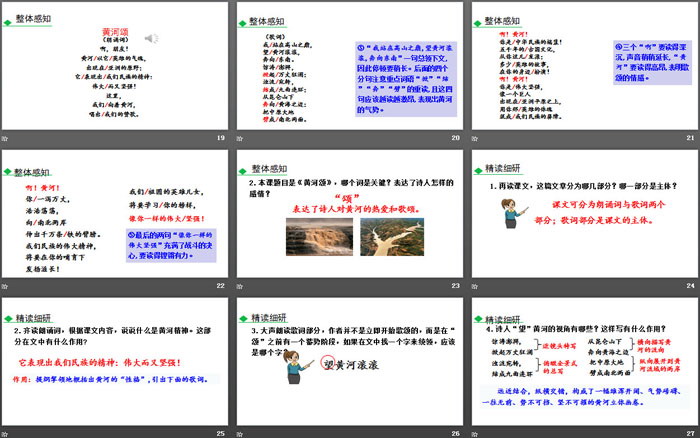Click the blue note box on slide 22

click(x=172, y=243)
